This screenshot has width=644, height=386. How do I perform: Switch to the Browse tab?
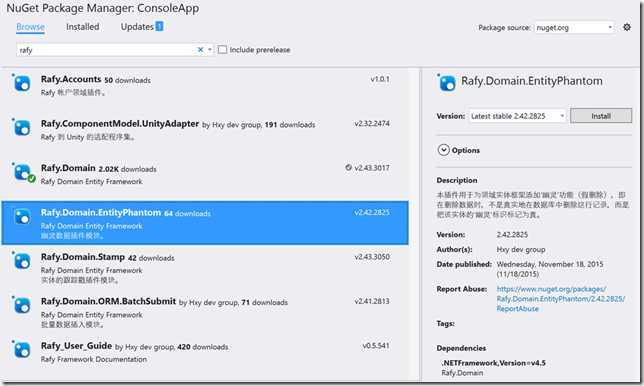30,27
